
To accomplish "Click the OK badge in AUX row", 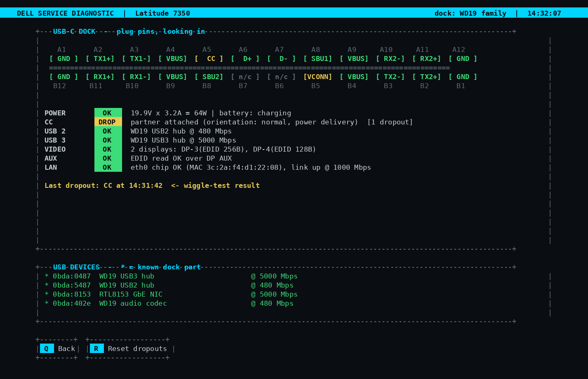I will pyautogui.click(x=108, y=158).
